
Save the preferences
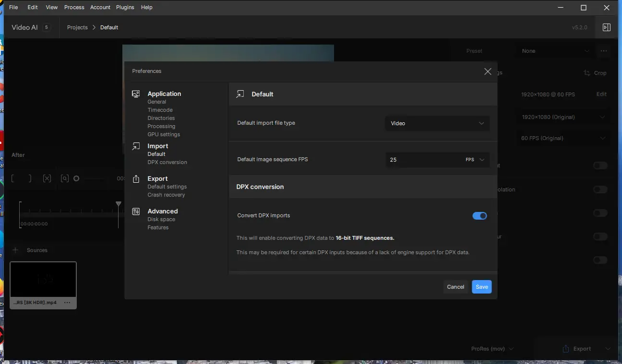click(482, 287)
